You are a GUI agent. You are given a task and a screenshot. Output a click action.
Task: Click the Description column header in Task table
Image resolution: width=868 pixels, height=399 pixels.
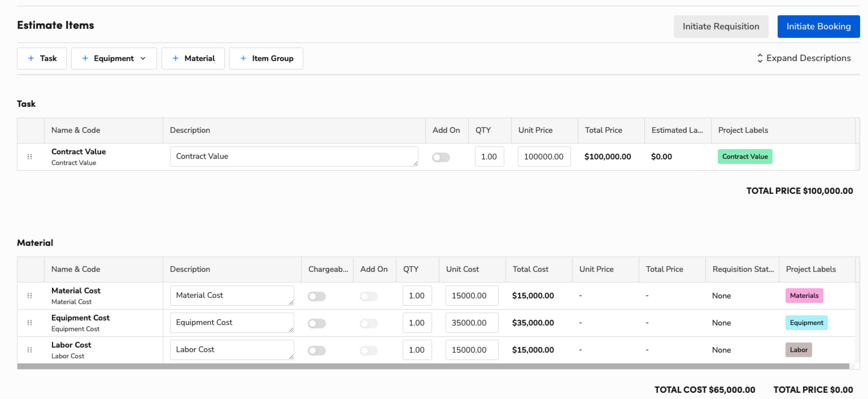pyautogui.click(x=190, y=130)
